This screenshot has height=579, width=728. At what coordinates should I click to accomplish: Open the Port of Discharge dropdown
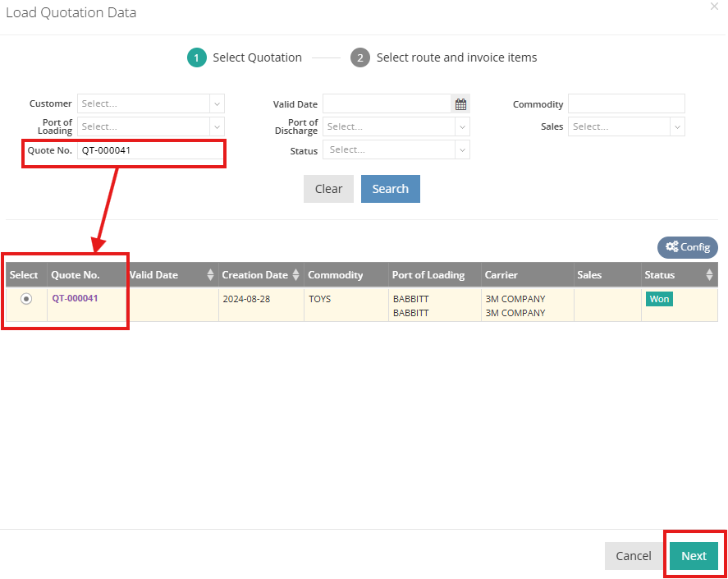[396, 126]
